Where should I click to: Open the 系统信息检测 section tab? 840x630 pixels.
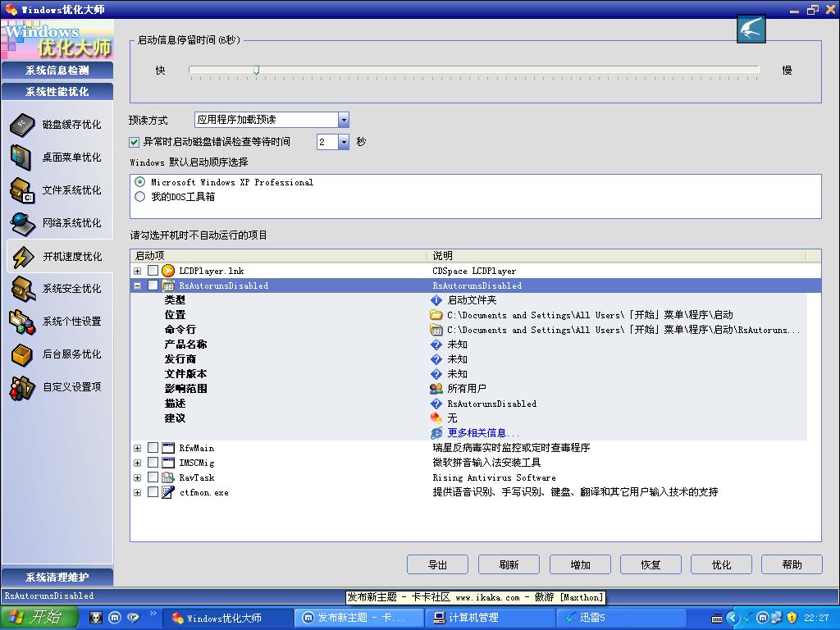point(57,71)
